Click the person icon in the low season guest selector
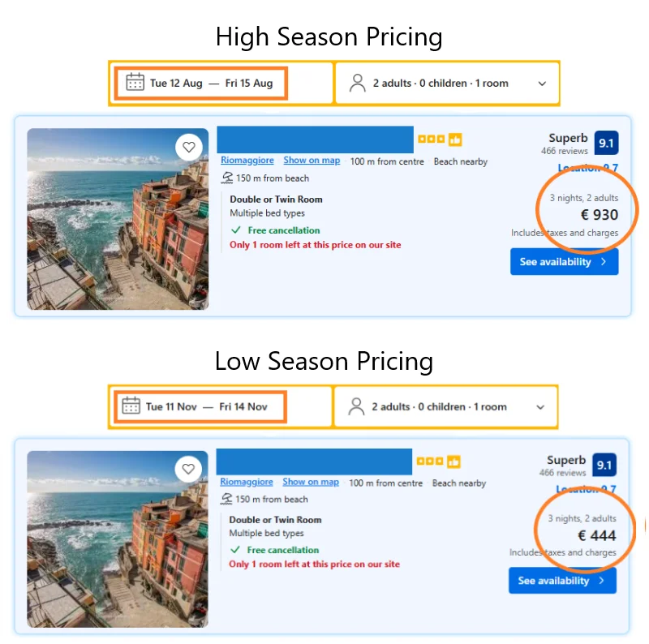The image size is (649, 644). 356,406
